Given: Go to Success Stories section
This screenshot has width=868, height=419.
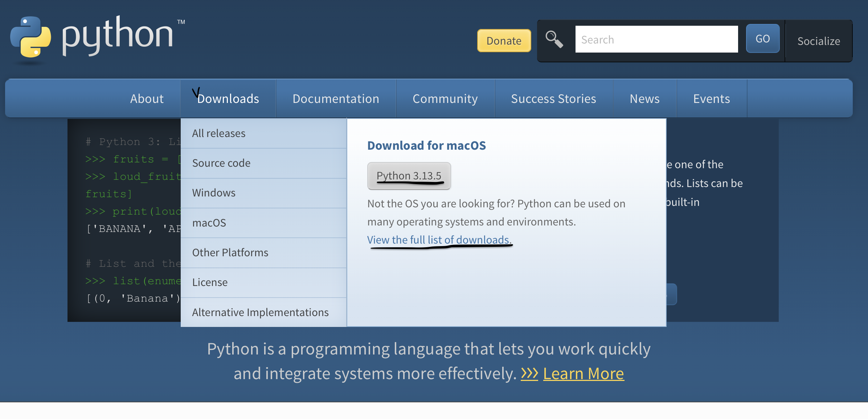Looking at the screenshot, I should [553, 99].
